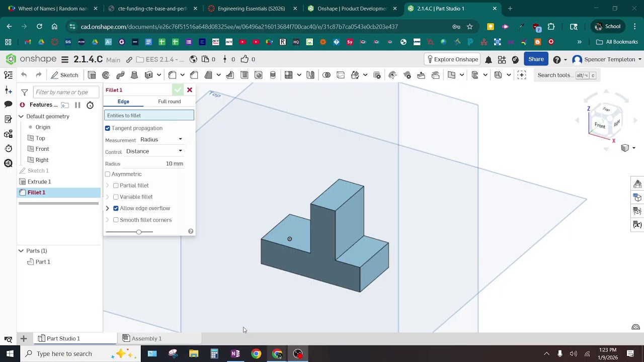Enable Smooth fillet corners checkbox
This screenshot has width=644, height=362.
point(116,220)
